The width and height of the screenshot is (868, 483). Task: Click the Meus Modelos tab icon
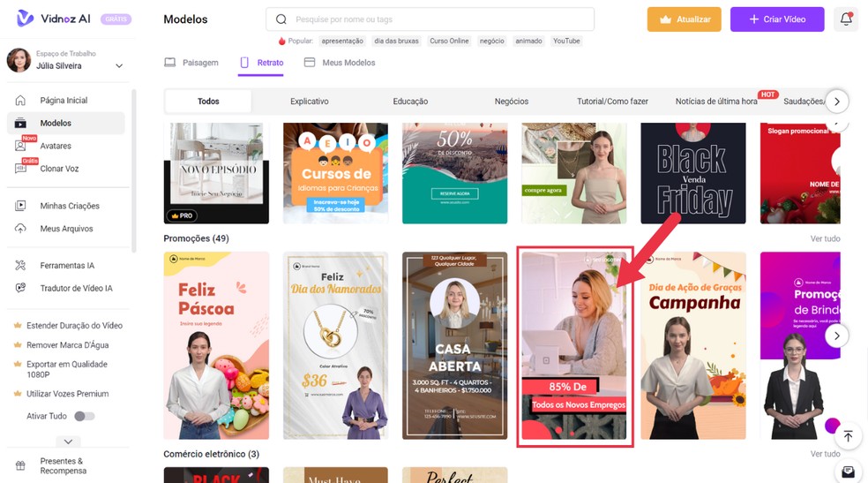click(x=310, y=63)
